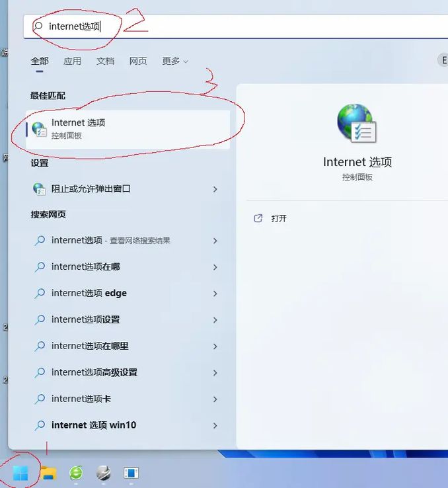Viewport: 448px width, 488px height.
Task: Expand the 更多 dropdown filter
Action: pyautogui.click(x=175, y=61)
